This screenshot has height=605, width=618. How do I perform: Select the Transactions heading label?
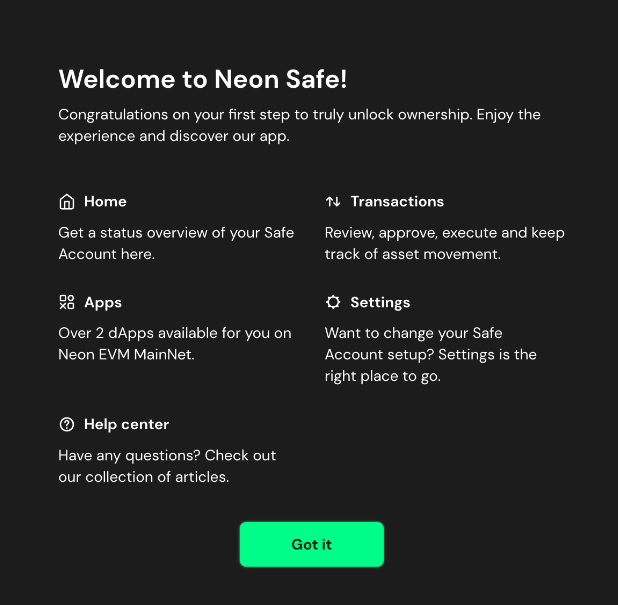point(397,201)
